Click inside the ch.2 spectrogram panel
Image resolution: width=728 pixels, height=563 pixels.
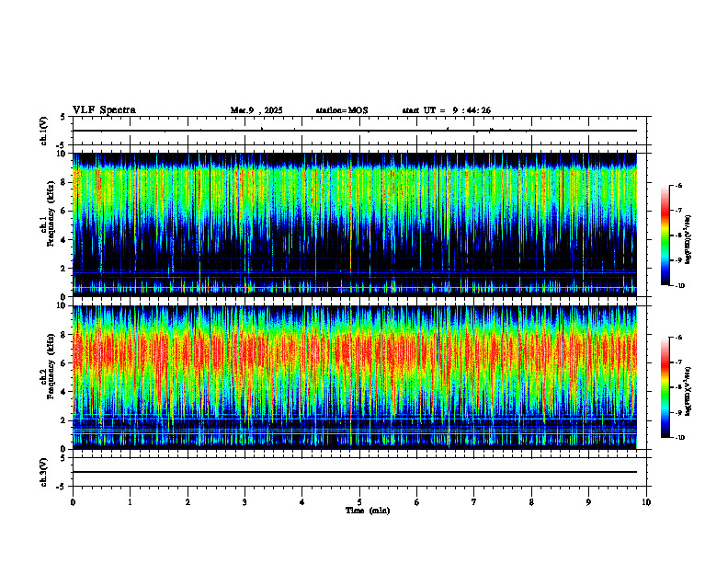[x=355, y=377]
